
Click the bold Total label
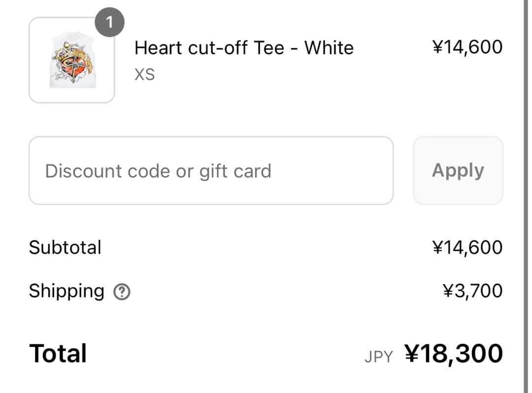click(x=58, y=354)
